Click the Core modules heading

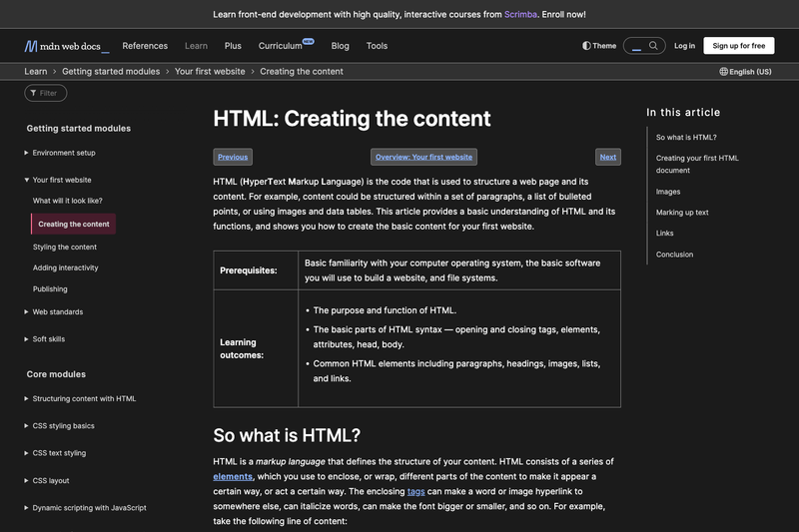click(56, 374)
